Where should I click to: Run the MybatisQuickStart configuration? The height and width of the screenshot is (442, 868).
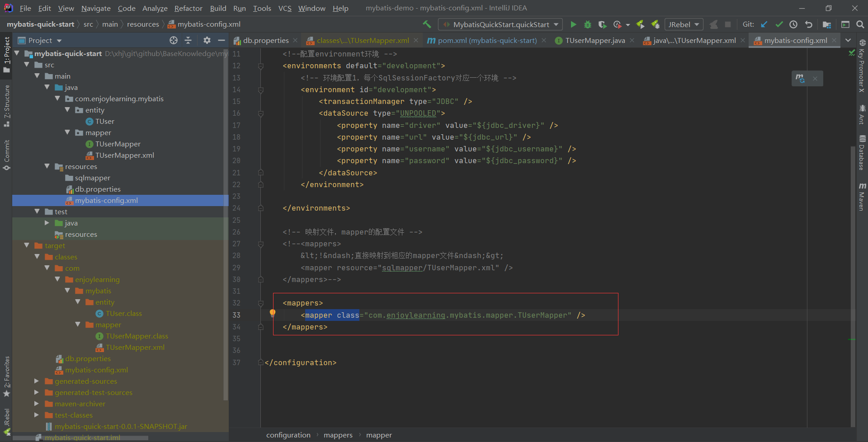573,24
